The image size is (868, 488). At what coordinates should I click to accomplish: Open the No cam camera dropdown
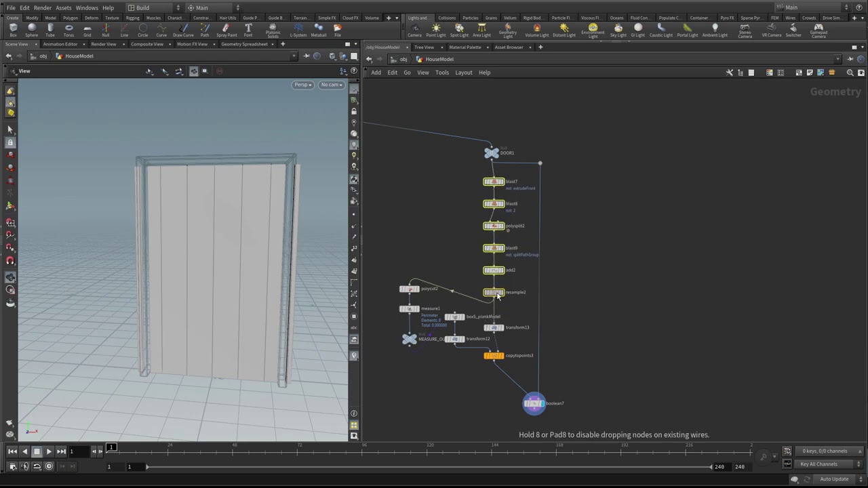click(x=332, y=85)
